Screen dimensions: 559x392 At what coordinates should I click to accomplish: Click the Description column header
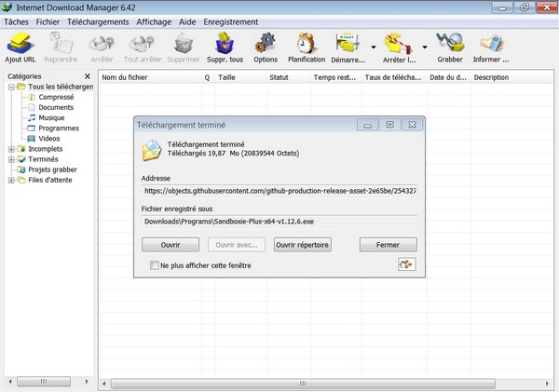[x=512, y=77]
